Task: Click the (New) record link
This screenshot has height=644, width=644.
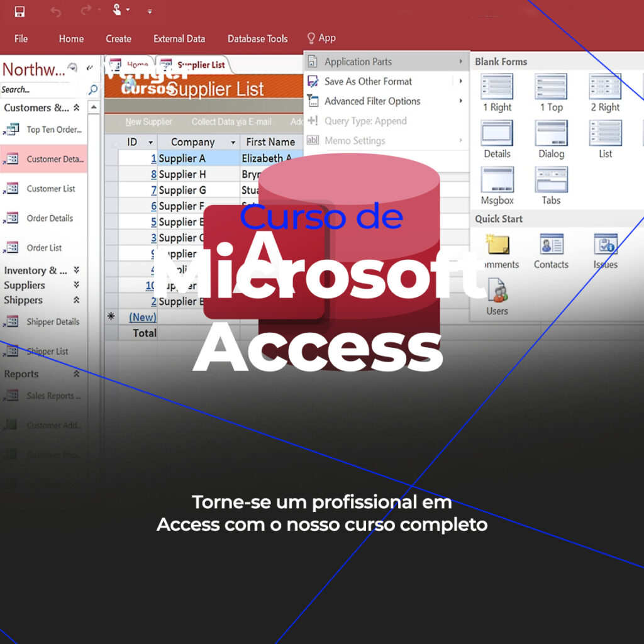Action: (x=143, y=317)
